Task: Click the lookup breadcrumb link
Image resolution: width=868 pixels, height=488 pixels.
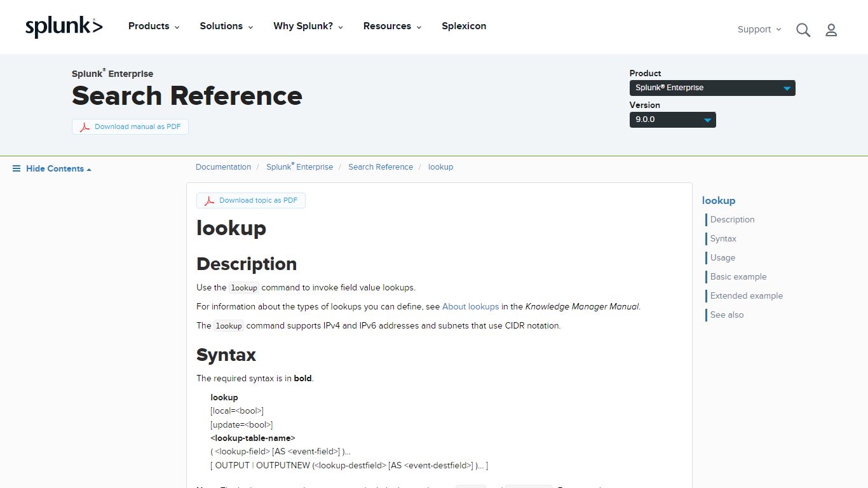Action: click(x=440, y=167)
